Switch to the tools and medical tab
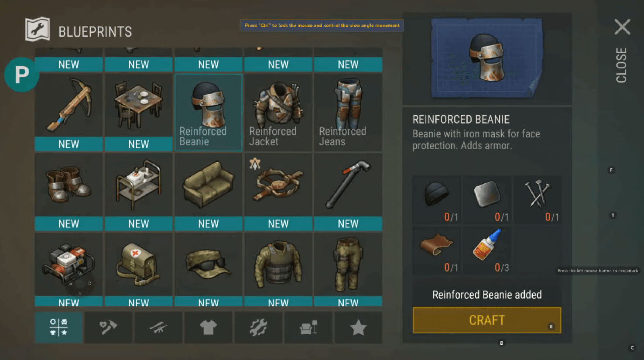The height and width of the screenshot is (360, 644). [x=108, y=327]
